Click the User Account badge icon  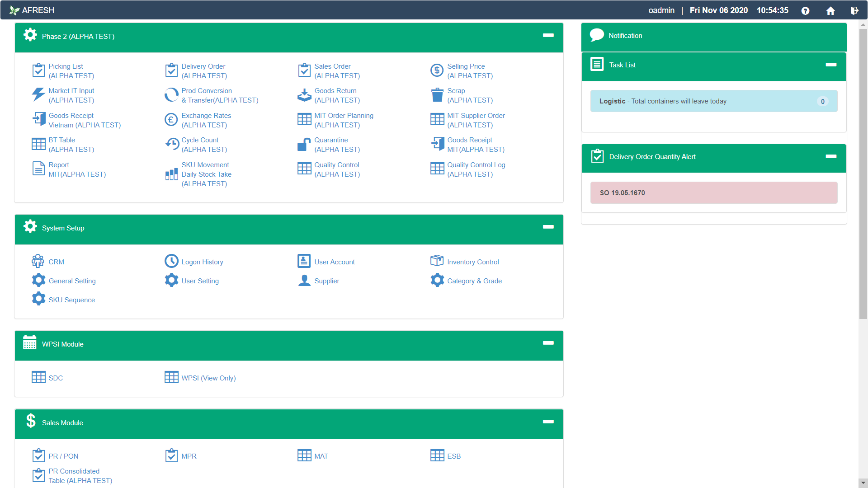pos(304,261)
